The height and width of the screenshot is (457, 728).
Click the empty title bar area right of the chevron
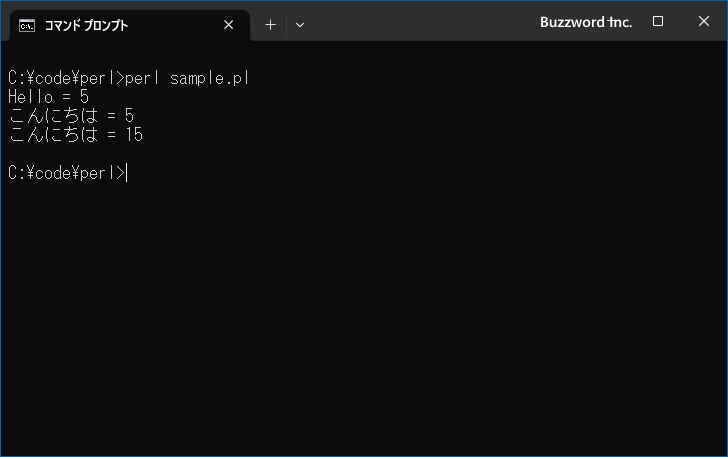pos(418,23)
